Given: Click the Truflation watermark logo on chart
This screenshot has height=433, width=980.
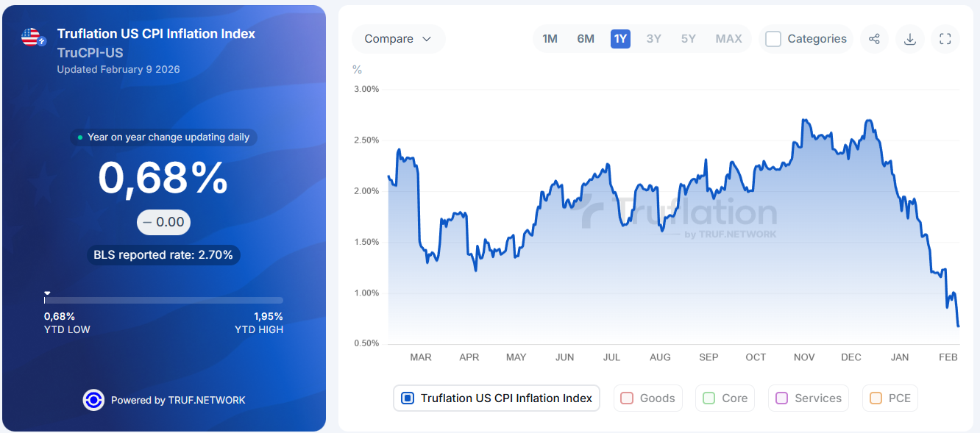Looking at the screenshot, I should pos(678,216).
